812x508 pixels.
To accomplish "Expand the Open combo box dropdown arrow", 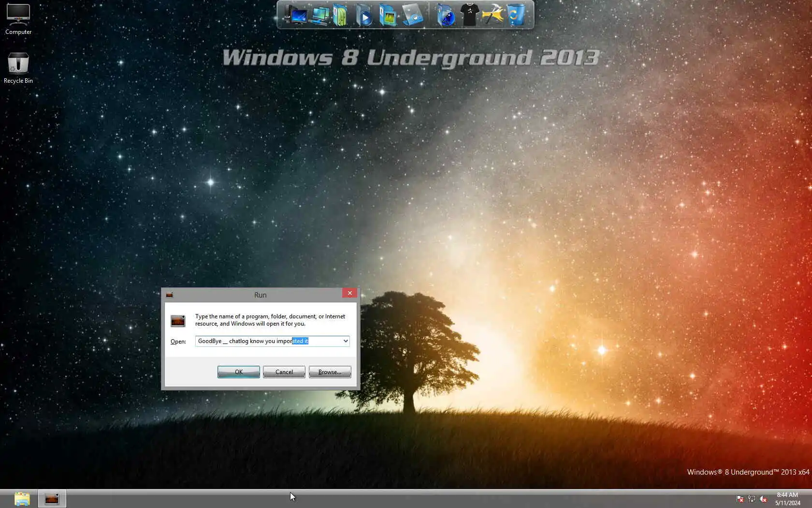I will [x=346, y=341].
